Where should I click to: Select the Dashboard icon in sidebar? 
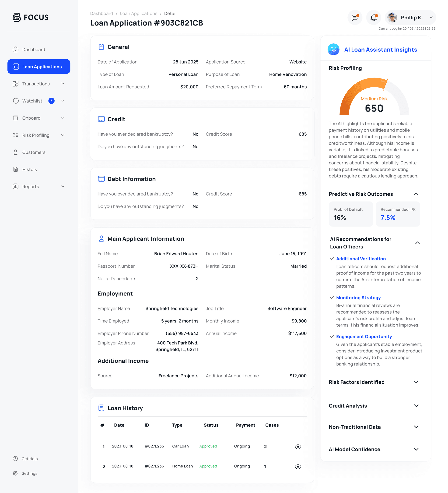tap(15, 50)
